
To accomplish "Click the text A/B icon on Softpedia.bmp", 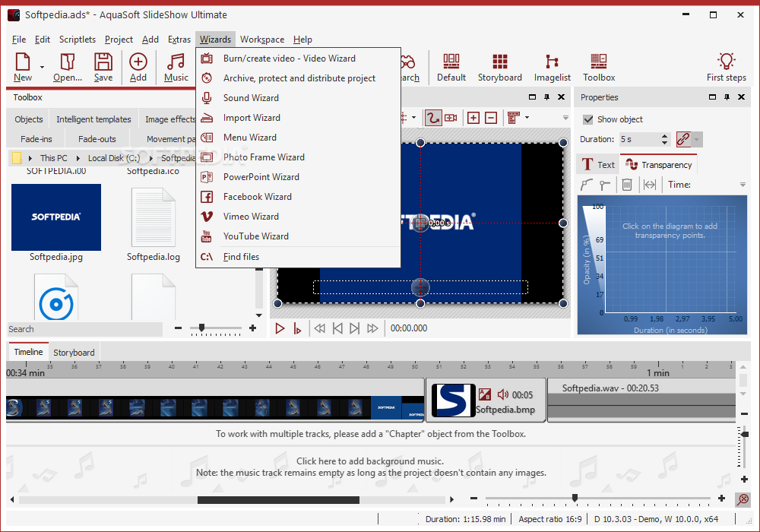I will [x=484, y=394].
